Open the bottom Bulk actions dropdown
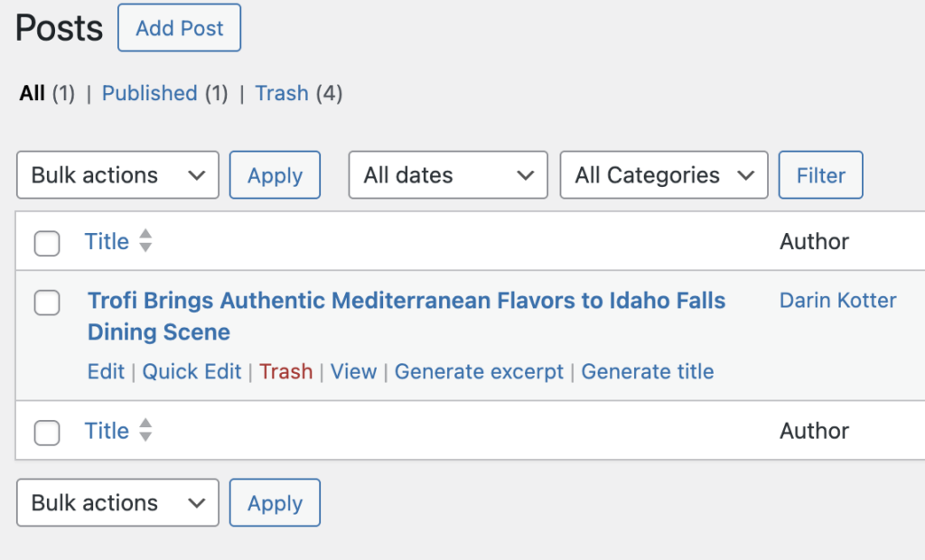The width and height of the screenshot is (925, 560). pyautogui.click(x=117, y=502)
